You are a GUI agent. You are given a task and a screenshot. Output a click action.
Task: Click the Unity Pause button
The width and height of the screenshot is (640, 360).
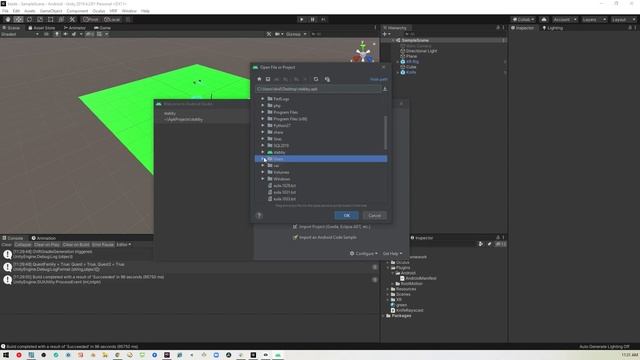313,20
